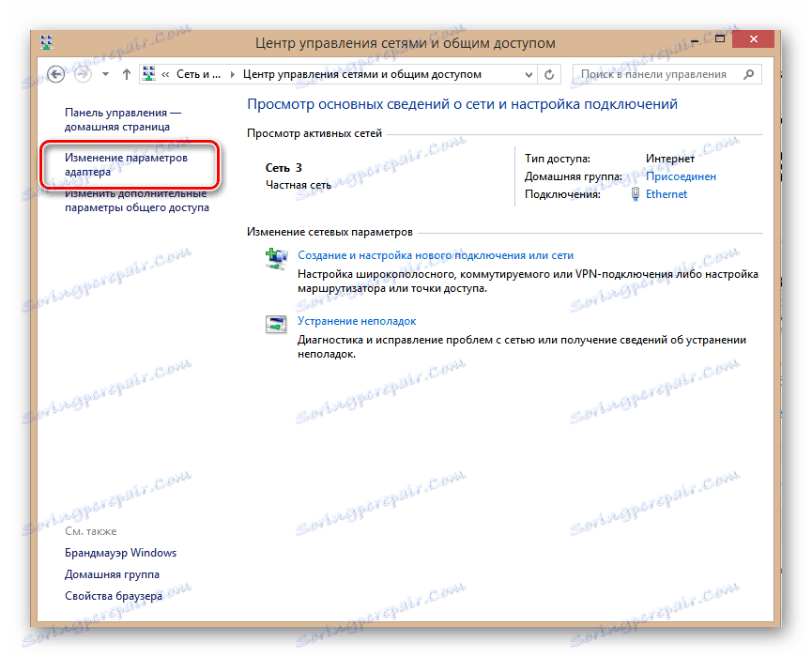Click the green add-connection icon
The width and height of the screenshot is (812, 657).
point(276,255)
